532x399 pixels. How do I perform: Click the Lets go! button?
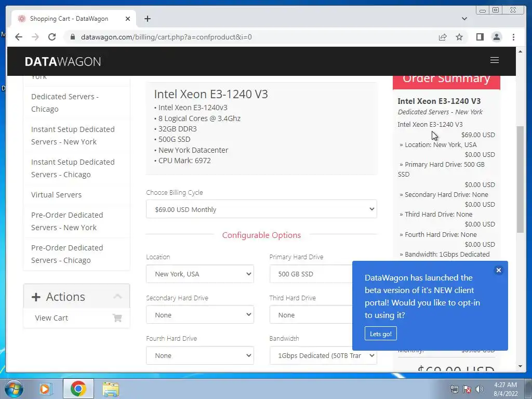381,334
